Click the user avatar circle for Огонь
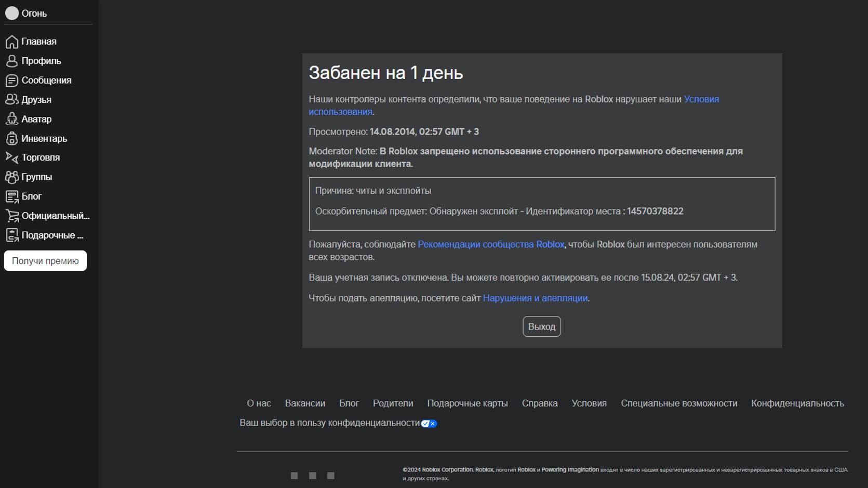This screenshot has height=488, width=868. click(x=11, y=14)
